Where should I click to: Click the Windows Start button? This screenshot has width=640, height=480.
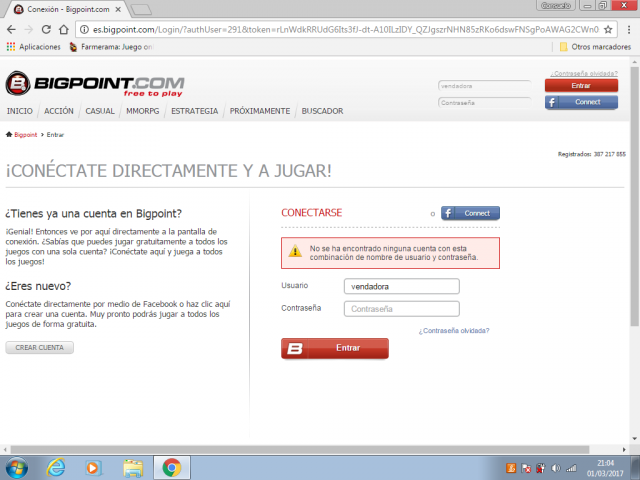click(x=17, y=467)
